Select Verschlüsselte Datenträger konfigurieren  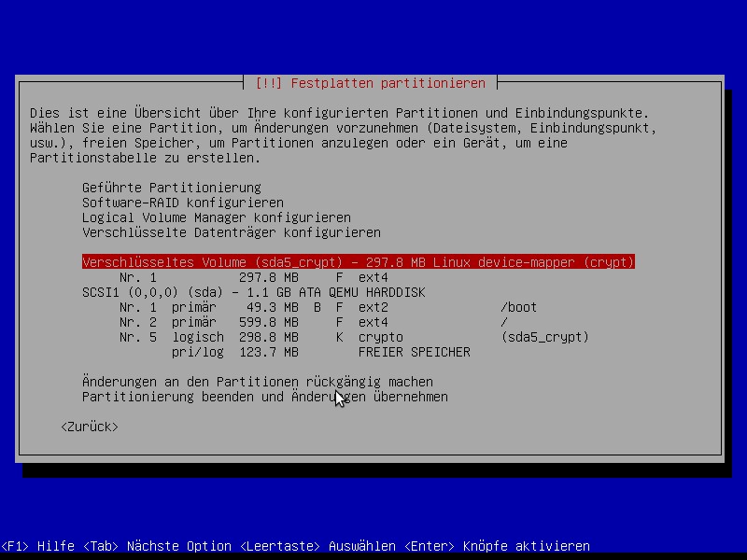[231, 232]
